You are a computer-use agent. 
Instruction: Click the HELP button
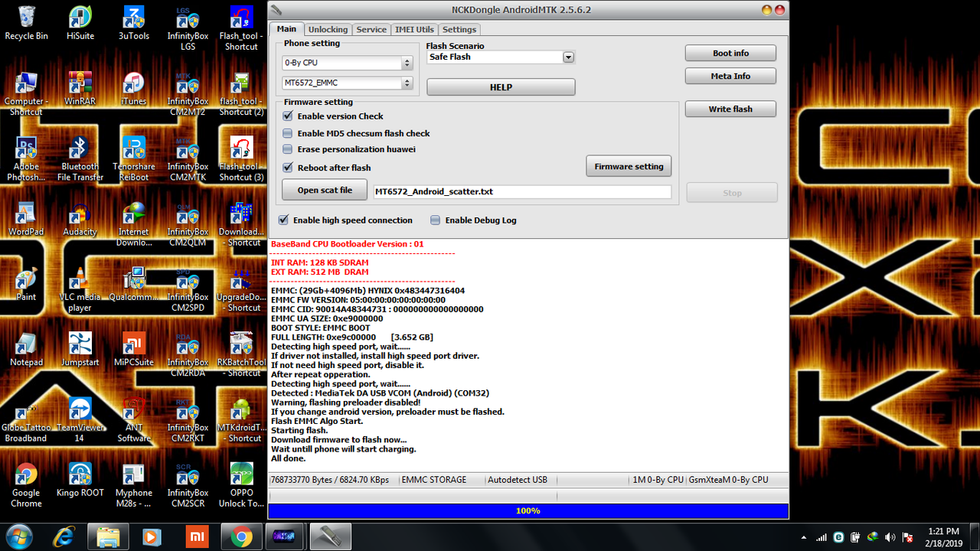tap(501, 87)
